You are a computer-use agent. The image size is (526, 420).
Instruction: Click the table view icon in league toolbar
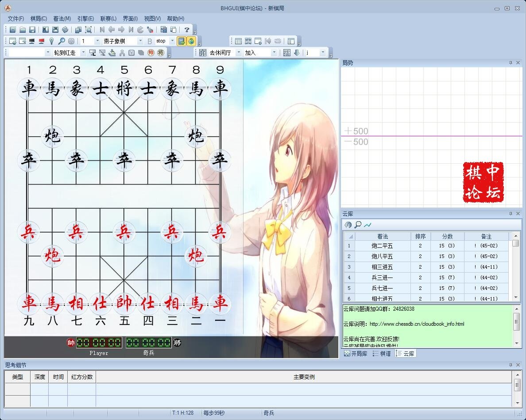point(238,41)
